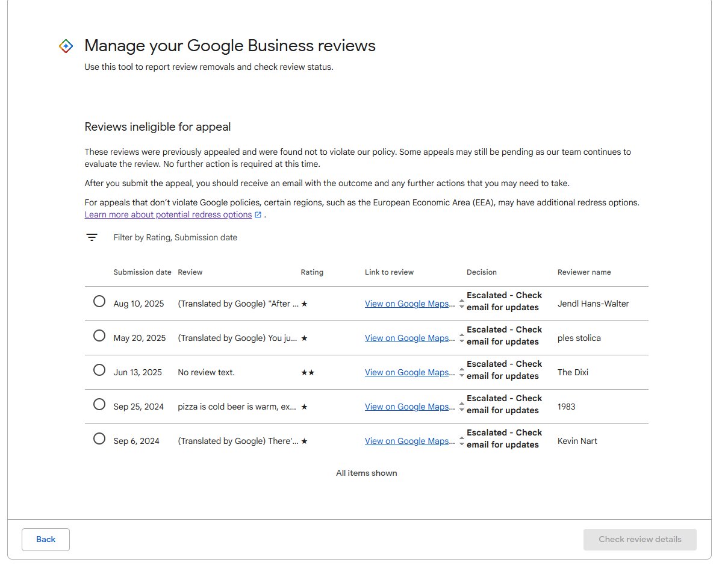Viewport: 728px width, 571px height.
Task: Select the Aug 10, 2025 review radio button
Action: [x=99, y=301]
